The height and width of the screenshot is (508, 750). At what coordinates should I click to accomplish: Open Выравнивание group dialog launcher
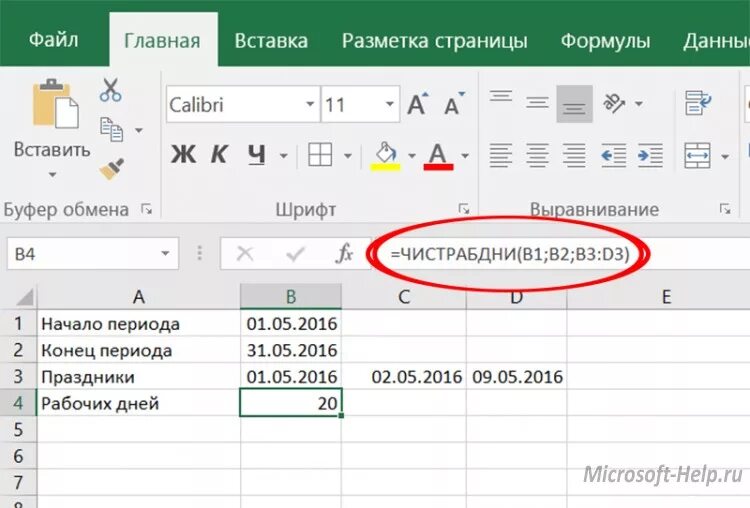725,209
